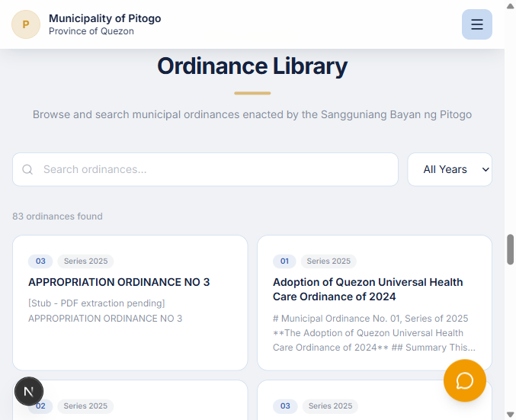516x420 pixels.
Task: Click the 01 badge on Universal Health Care card
Action: 284,261
